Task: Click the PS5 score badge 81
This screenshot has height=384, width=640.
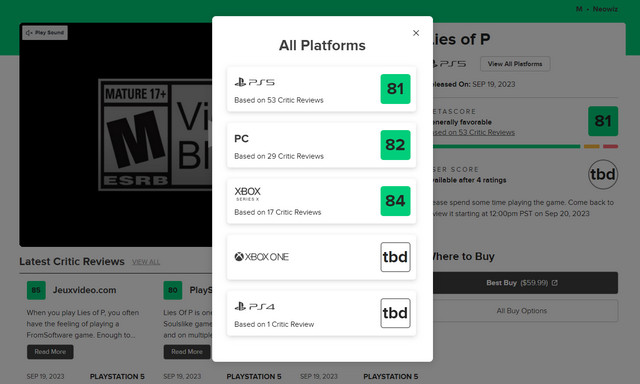Action: click(395, 89)
